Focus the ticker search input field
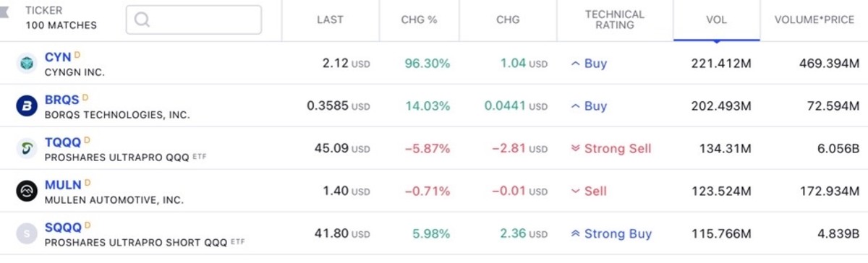 194,20
